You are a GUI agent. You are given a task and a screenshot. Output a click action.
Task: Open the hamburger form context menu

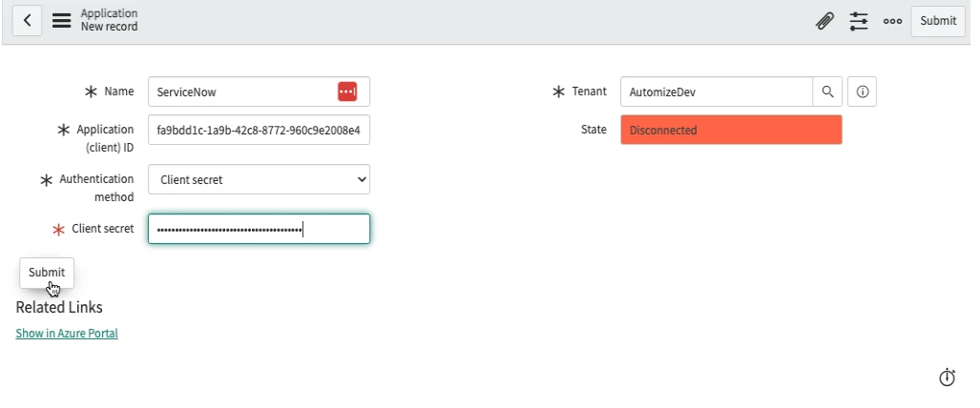tap(61, 21)
